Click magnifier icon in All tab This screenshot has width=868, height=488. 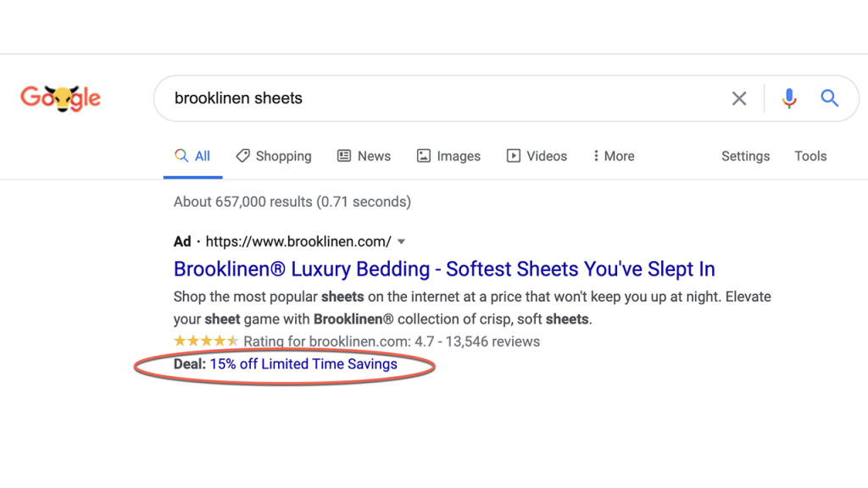181,156
